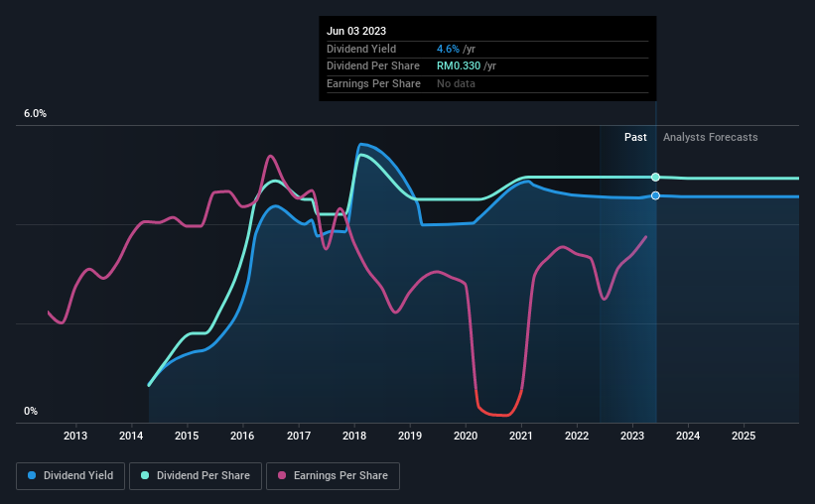The height and width of the screenshot is (504, 815).
Task: Click the 2019 x-axis label
Action: coord(410,436)
